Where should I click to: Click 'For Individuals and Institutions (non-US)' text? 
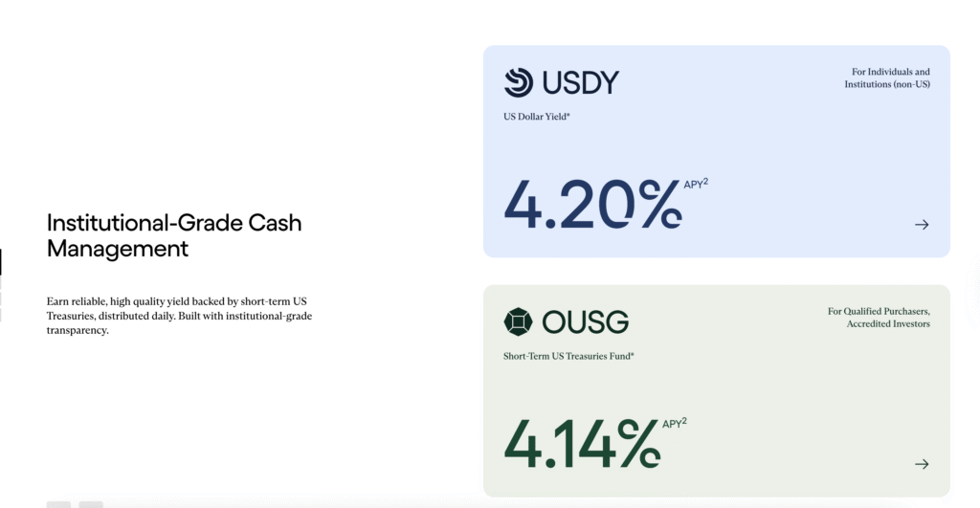(x=886, y=78)
